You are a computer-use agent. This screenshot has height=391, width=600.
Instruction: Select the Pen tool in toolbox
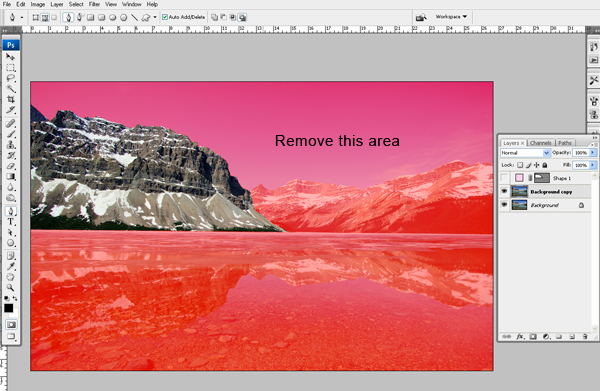click(x=10, y=211)
